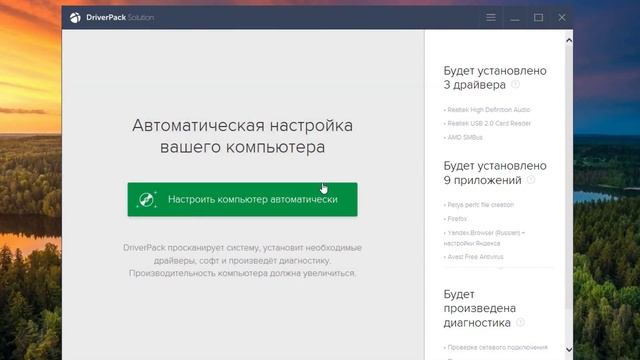
Task: Click 'Проверка сетевого подключения' diagnostic entry
Action: 496,347
